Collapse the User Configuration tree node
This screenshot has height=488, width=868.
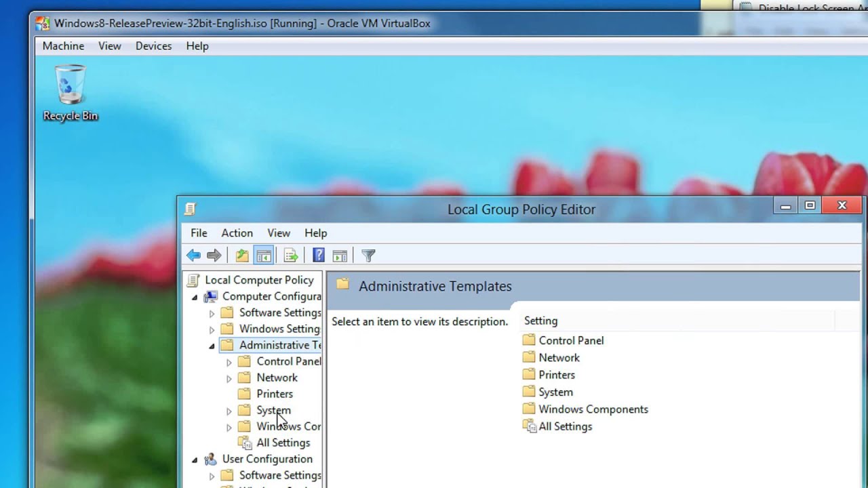(195, 460)
